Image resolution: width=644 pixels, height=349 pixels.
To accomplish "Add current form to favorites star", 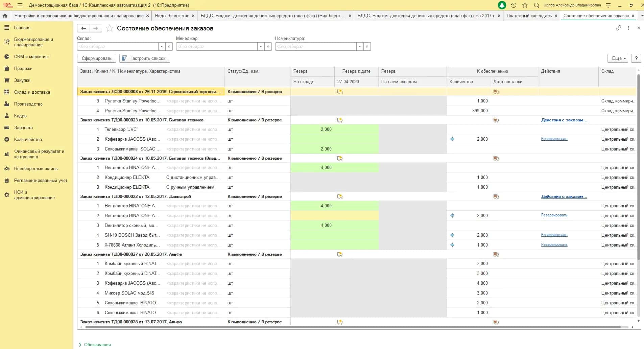I will tap(109, 28).
